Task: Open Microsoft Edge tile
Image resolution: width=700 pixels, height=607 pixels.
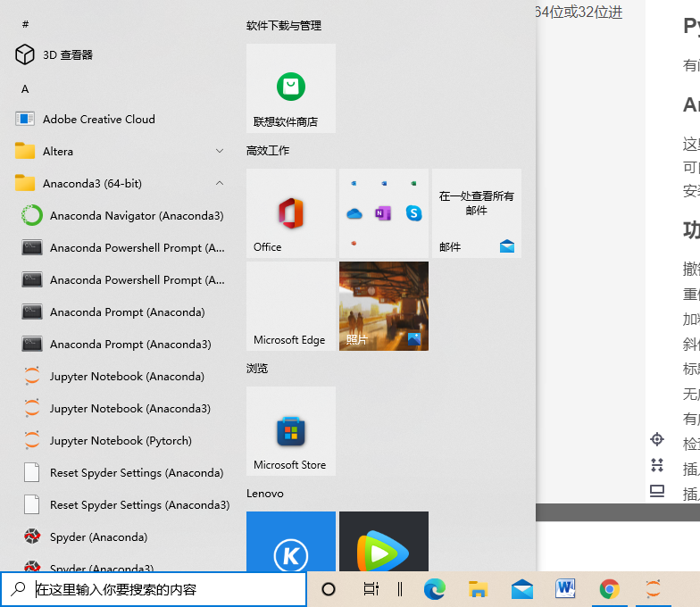Action: tap(291, 305)
